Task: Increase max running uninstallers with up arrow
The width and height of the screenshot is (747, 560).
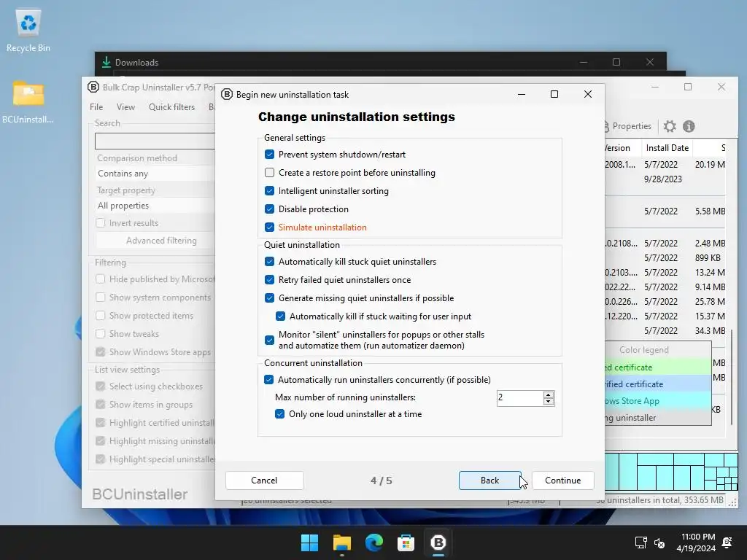Action: coord(549,394)
